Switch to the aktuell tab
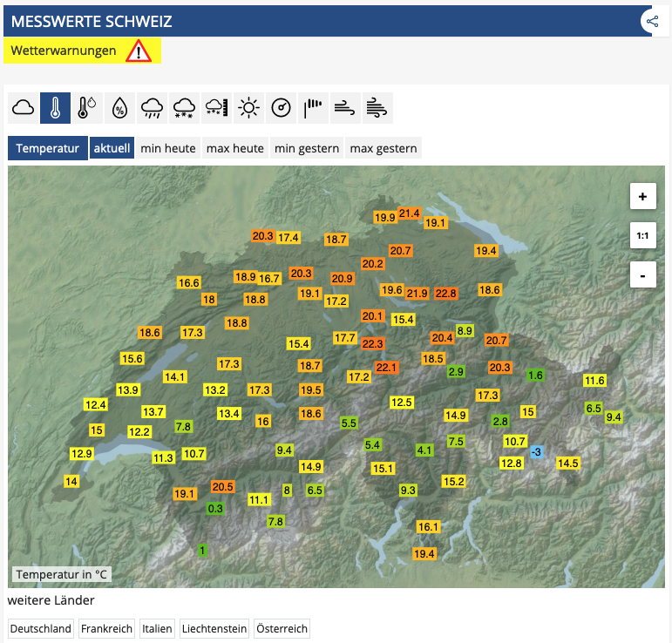Image resolution: width=672 pixels, height=643 pixels. 112,148
